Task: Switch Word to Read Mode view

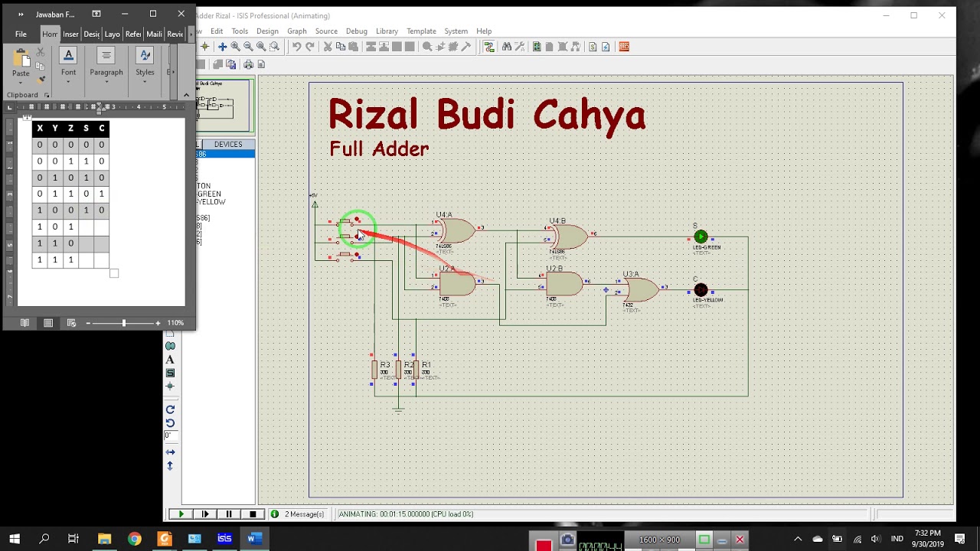Action: coord(24,323)
